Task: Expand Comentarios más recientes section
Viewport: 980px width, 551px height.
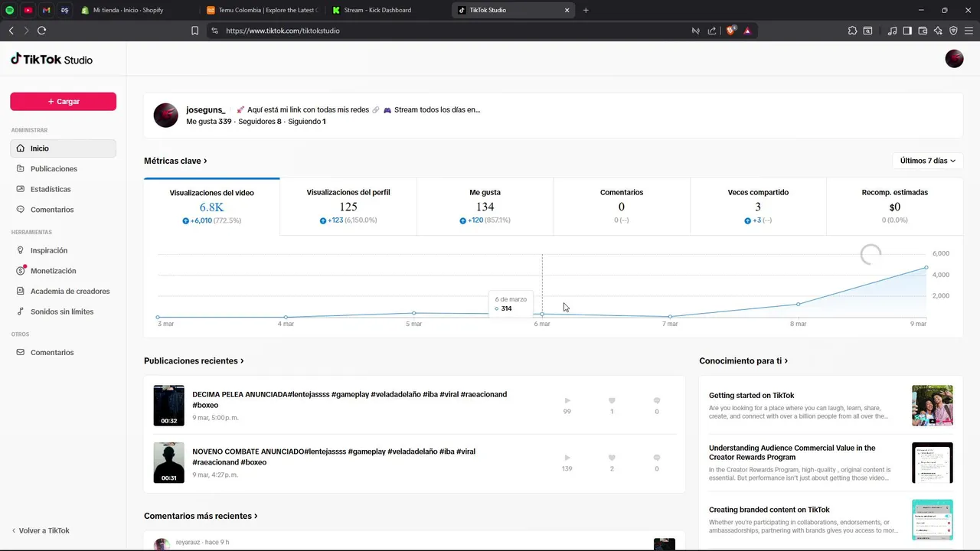Action: (x=201, y=516)
